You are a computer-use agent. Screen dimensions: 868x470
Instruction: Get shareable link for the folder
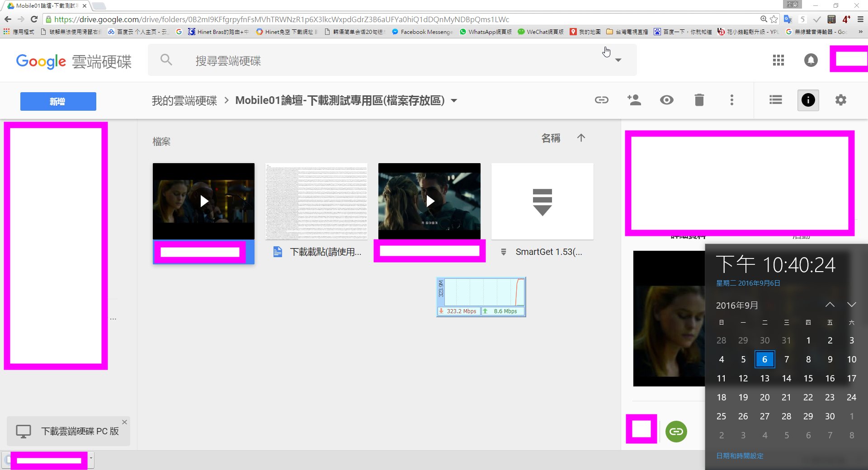click(602, 100)
